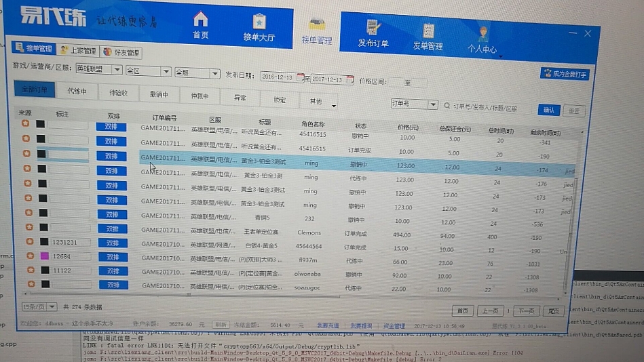Click the 刷新 refresh balance button
The image size is (644, 362).
[220, 325]
